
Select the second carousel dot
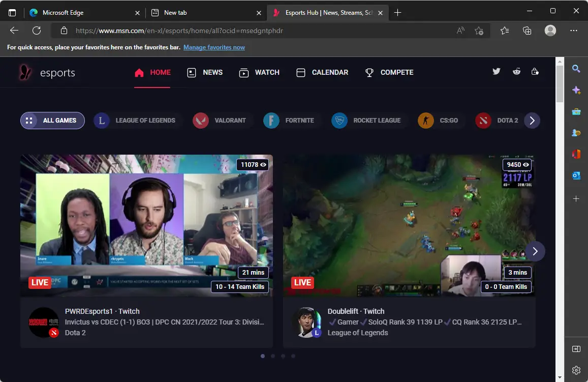tap(272, 356)
